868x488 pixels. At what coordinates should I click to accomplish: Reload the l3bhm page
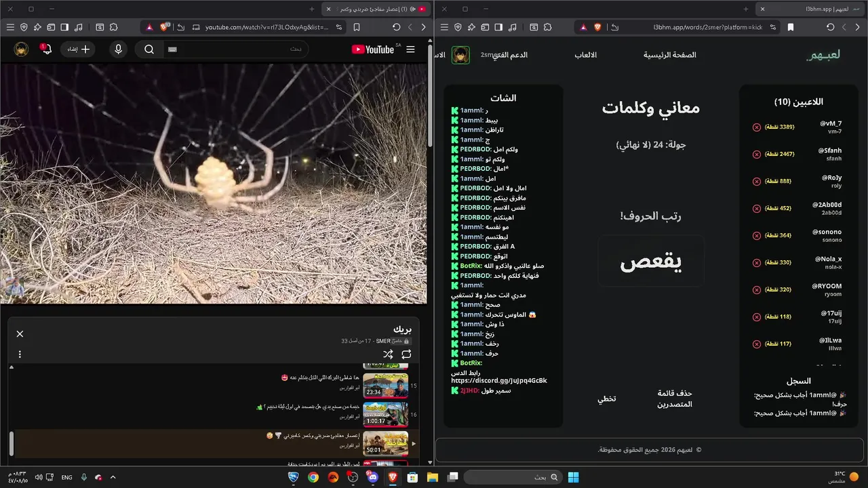[831, 27]
